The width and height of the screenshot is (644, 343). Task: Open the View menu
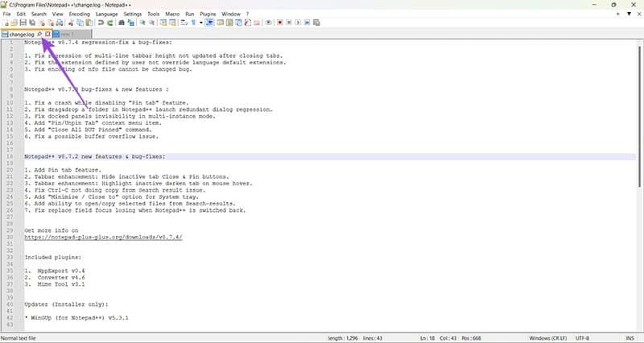click(x=57, y=14)
